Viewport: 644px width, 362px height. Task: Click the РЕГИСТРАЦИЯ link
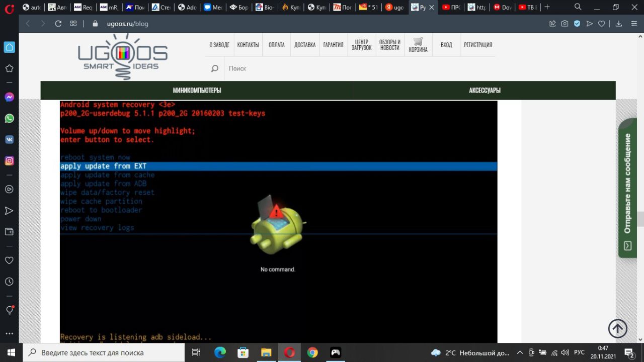478,45
